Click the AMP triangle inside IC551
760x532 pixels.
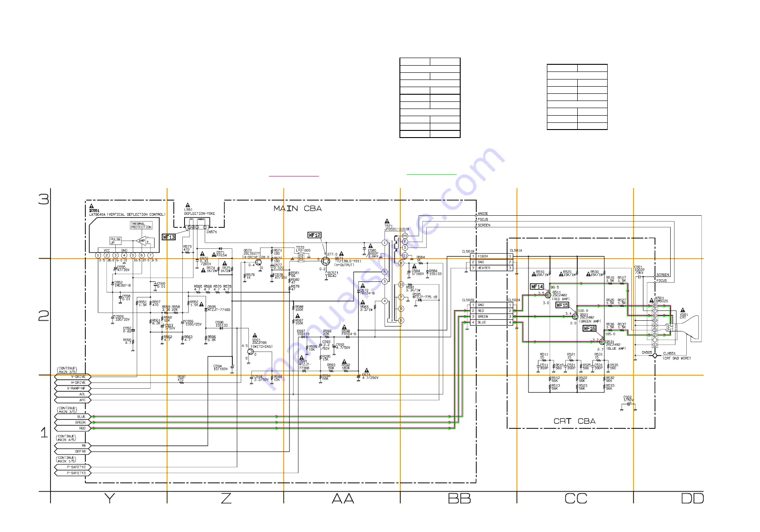click(141, 241)
